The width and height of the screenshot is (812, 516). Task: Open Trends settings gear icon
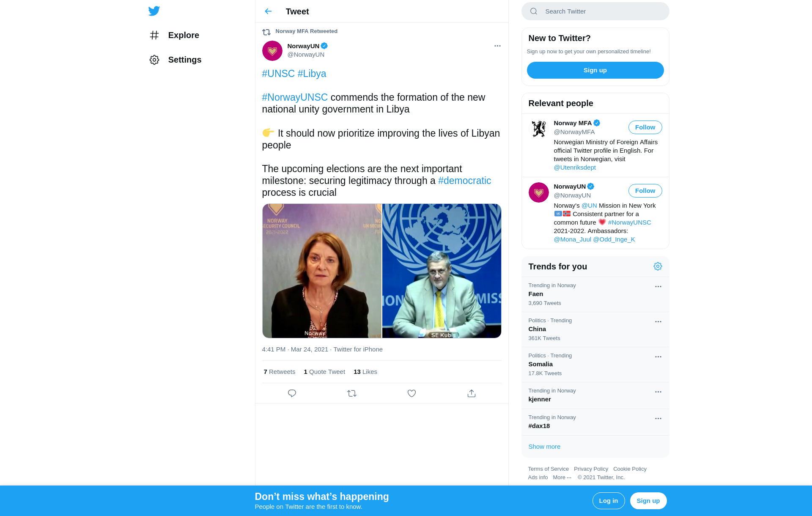pos(658,266)
